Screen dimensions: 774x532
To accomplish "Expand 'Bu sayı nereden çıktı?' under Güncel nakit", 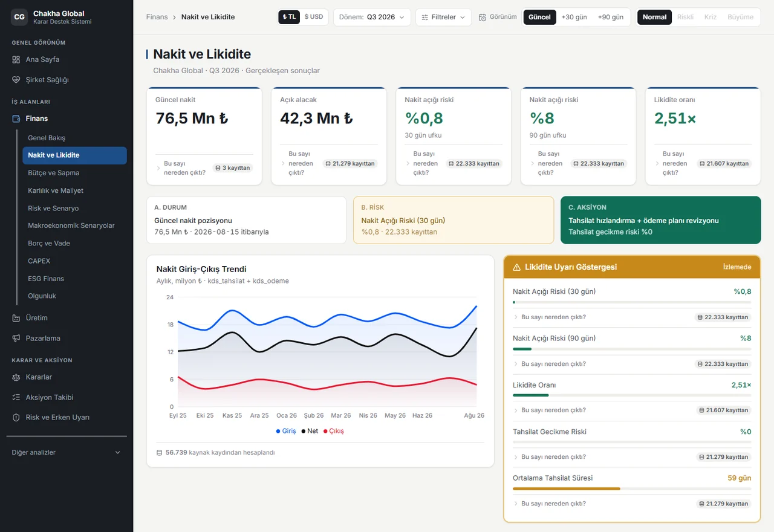I will pos(181,168).
